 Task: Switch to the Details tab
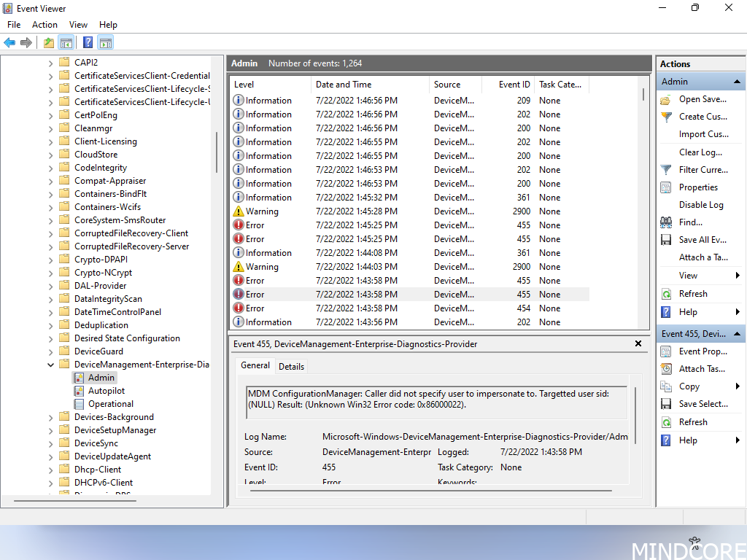291,366
